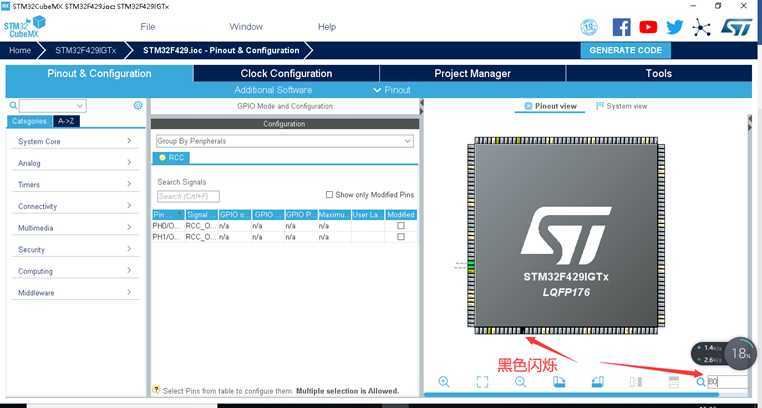Viewport: 762px width, 408px height.
Task: Select the PH0/O... pin row cell
Action: pyautogui.click(x=168, y=226)
